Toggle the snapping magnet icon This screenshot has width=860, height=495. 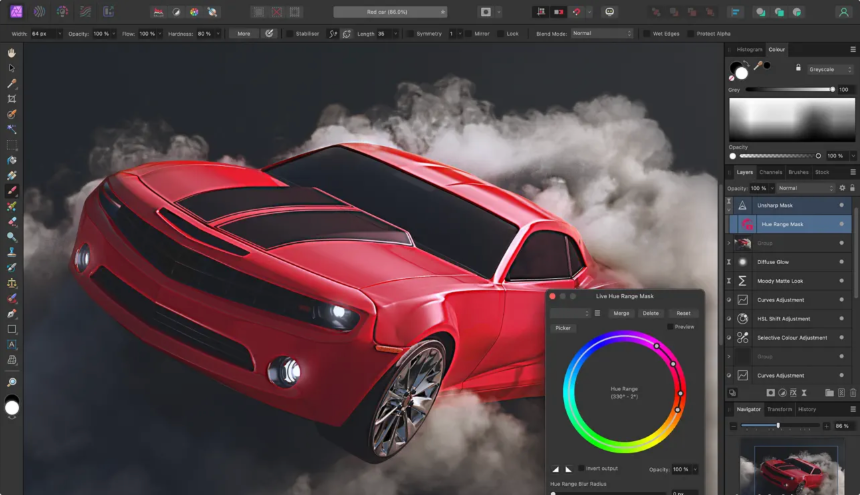576,12
